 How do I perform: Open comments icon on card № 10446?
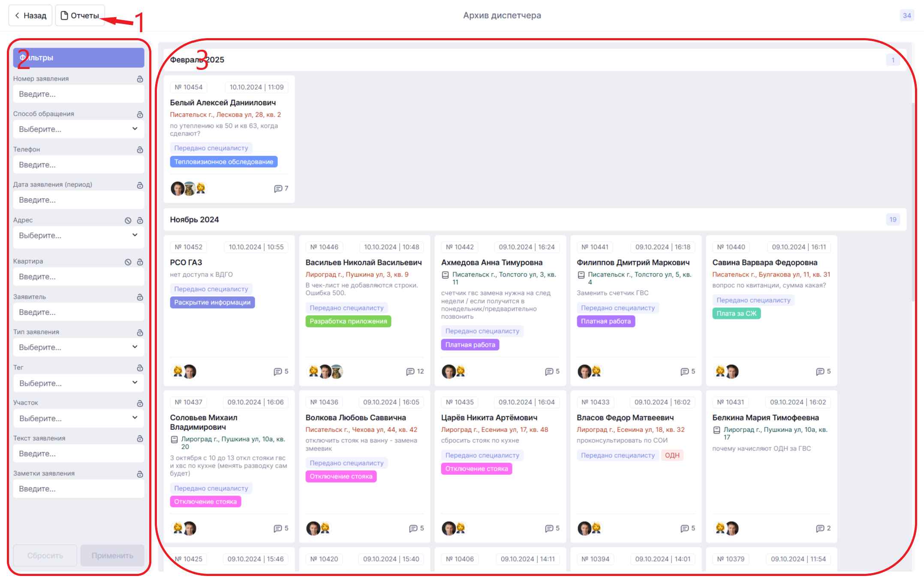[410, 372]
